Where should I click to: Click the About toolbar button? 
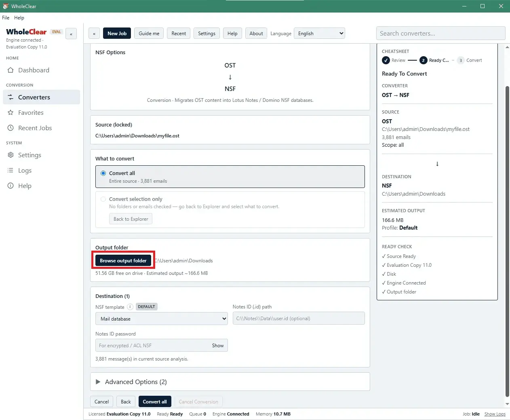(256, 34)
